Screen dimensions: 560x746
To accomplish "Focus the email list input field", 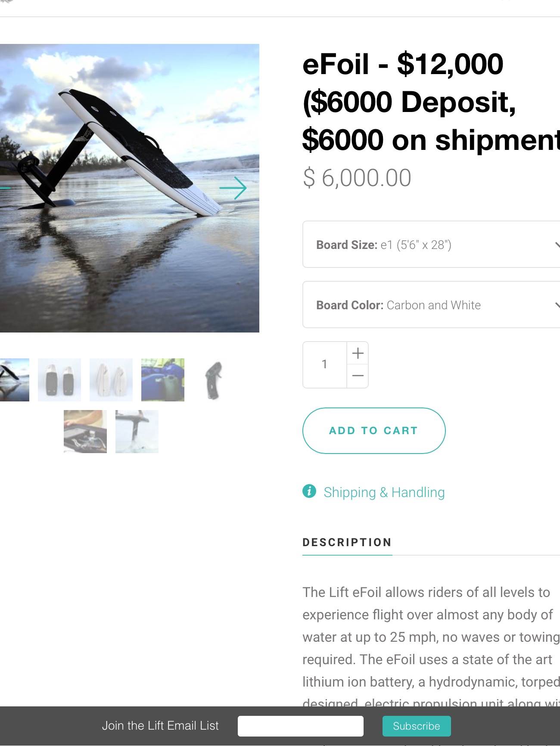I will [x=300, y=726].
